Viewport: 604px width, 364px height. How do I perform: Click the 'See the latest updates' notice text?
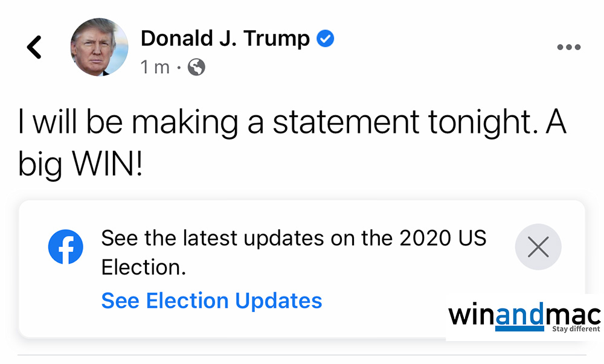[x=294, y=238]
